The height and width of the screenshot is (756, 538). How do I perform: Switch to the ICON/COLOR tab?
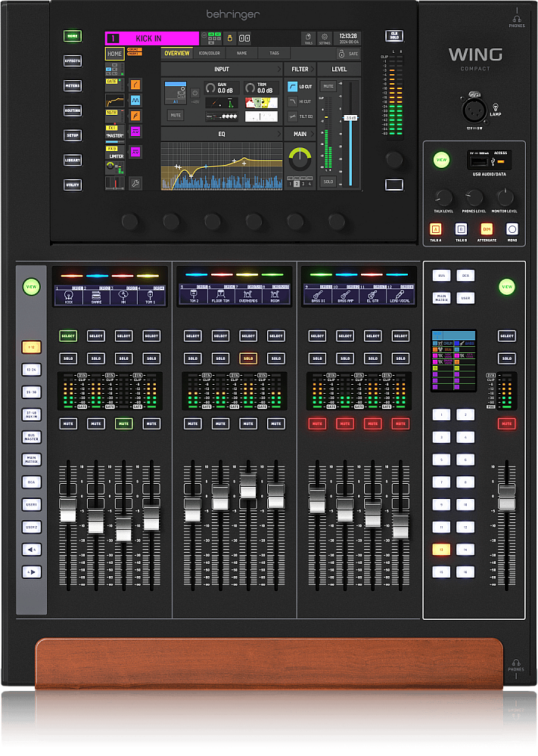coord(209,54)
